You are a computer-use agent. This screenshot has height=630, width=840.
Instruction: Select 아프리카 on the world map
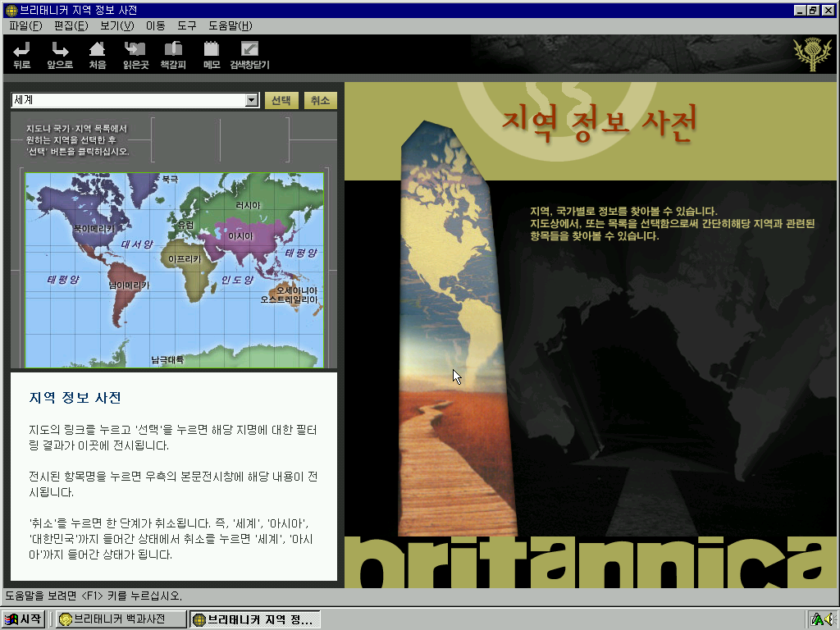tap(185, 259)
